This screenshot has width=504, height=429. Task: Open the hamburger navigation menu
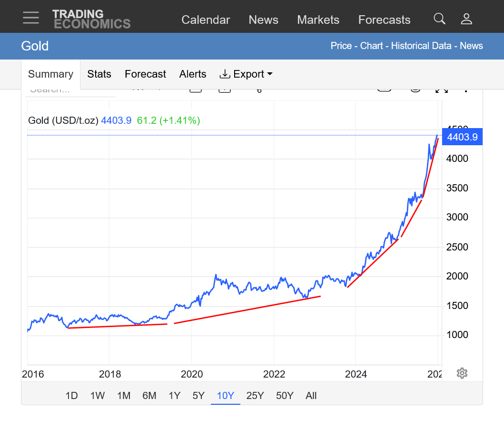tap(31, 18)
